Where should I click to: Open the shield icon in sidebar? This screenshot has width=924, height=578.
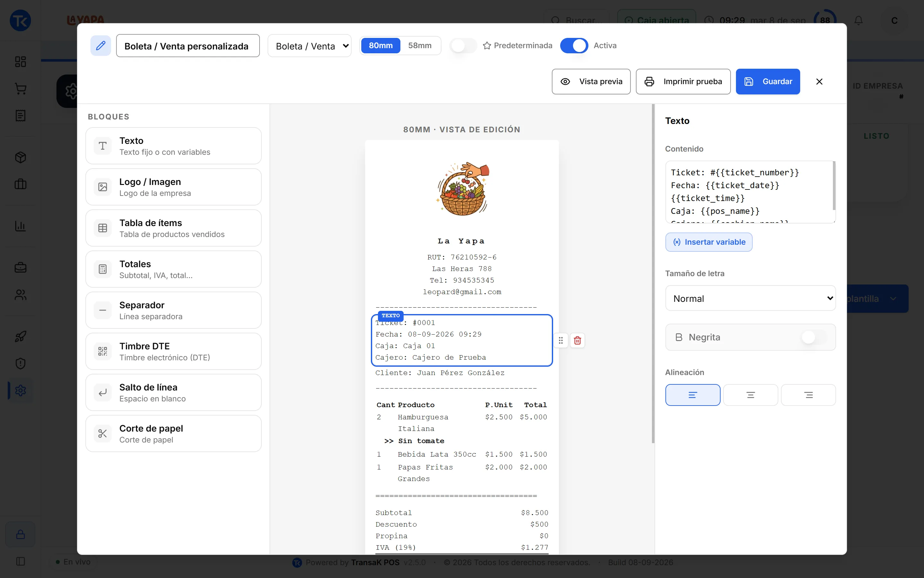coord(20,363)
